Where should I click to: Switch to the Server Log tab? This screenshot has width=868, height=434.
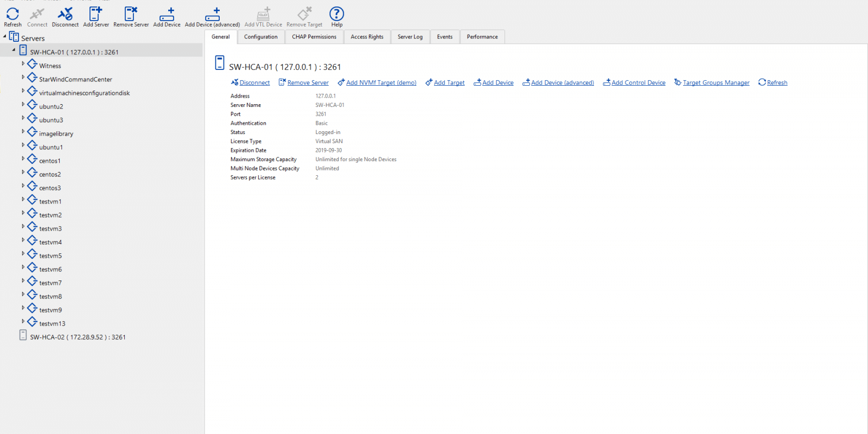[x=410, y=37]
